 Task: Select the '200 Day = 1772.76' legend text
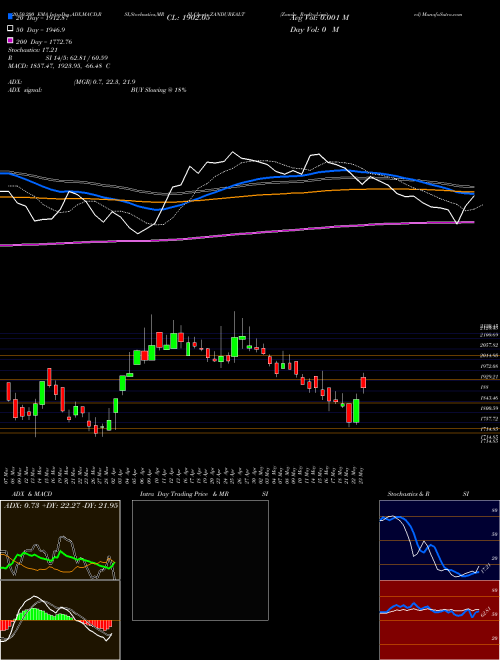pyautogui.click(x=44, y=42)
